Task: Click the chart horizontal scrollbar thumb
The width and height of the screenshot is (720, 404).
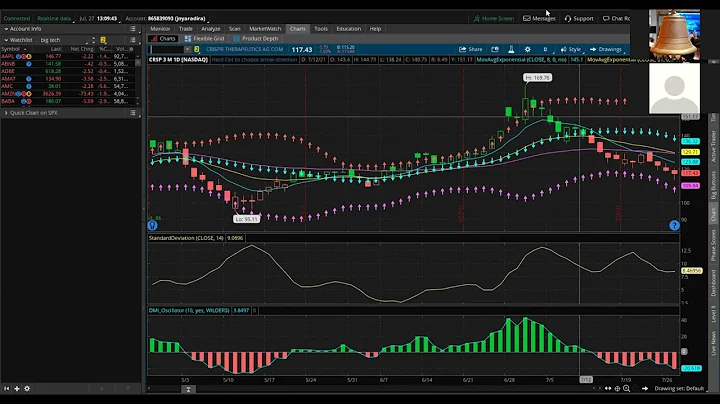Action: [x=188, y=389]
